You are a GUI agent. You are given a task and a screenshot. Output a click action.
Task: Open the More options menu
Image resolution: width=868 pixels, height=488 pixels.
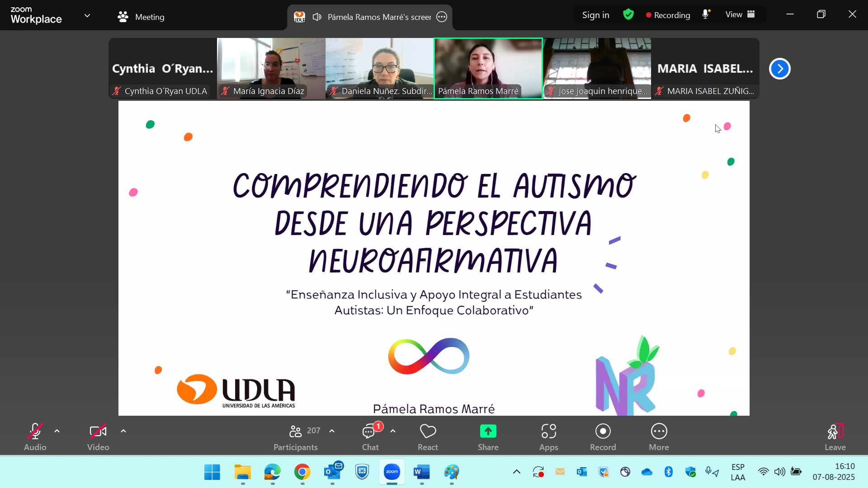tap(659, 436)
